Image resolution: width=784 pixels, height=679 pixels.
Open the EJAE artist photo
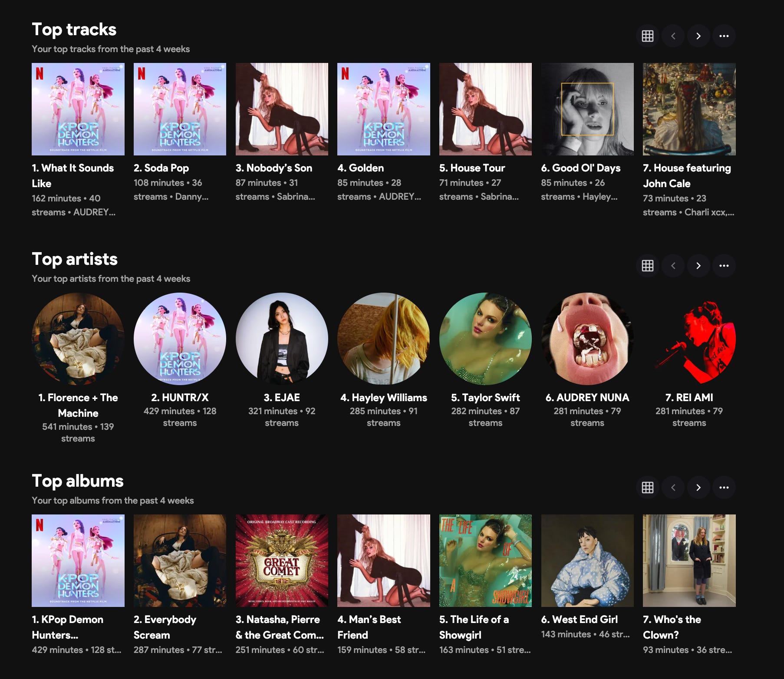pos(282,339)
